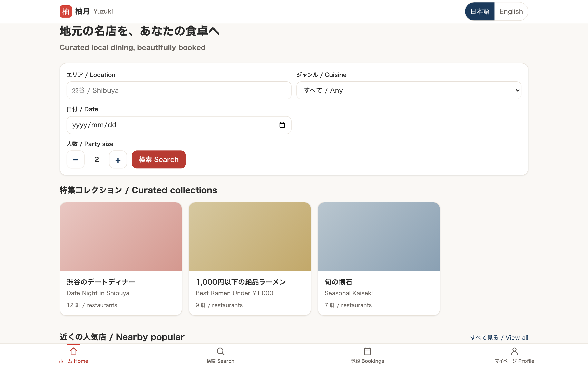
Task: Select the 検索 Search tab label
Action: click(220, 361)
